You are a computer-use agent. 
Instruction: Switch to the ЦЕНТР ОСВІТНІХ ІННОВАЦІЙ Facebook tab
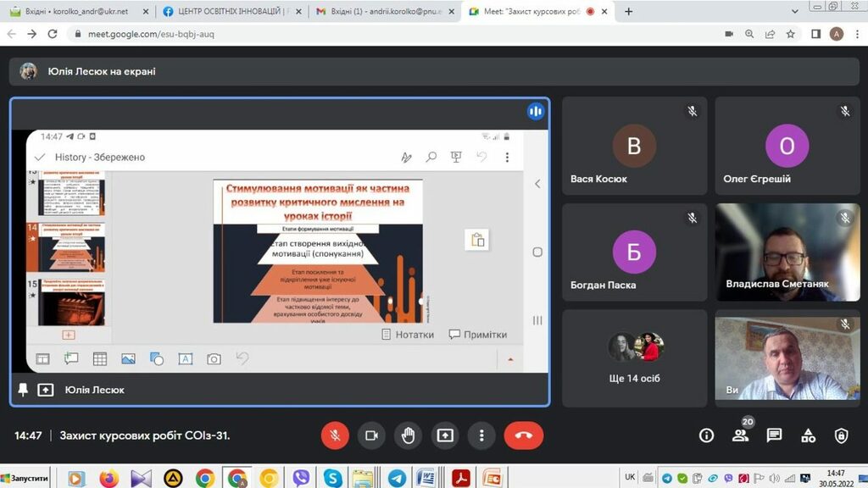[229, 12]
